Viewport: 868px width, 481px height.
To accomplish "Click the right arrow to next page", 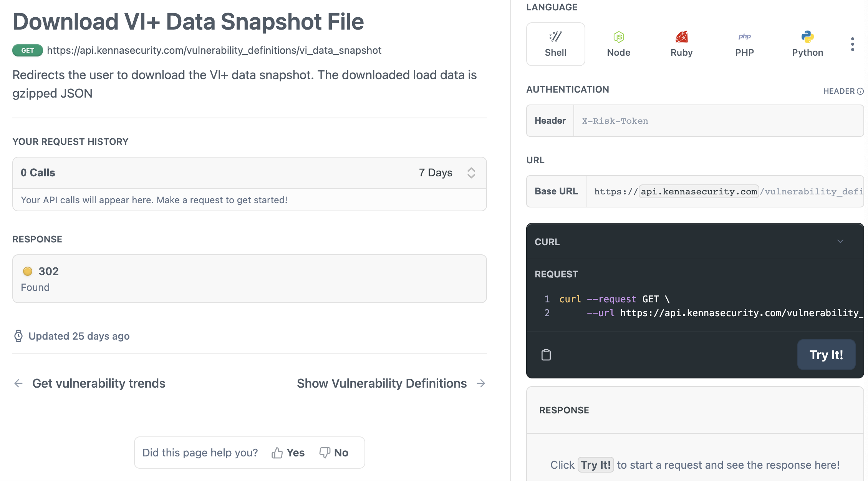I will pos(481,383).
